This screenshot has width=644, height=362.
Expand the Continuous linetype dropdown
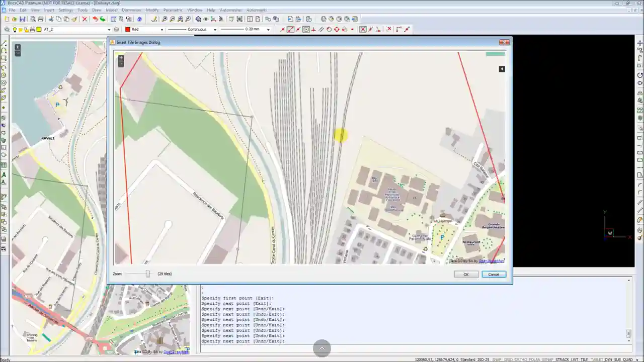[x=215, y=29]
